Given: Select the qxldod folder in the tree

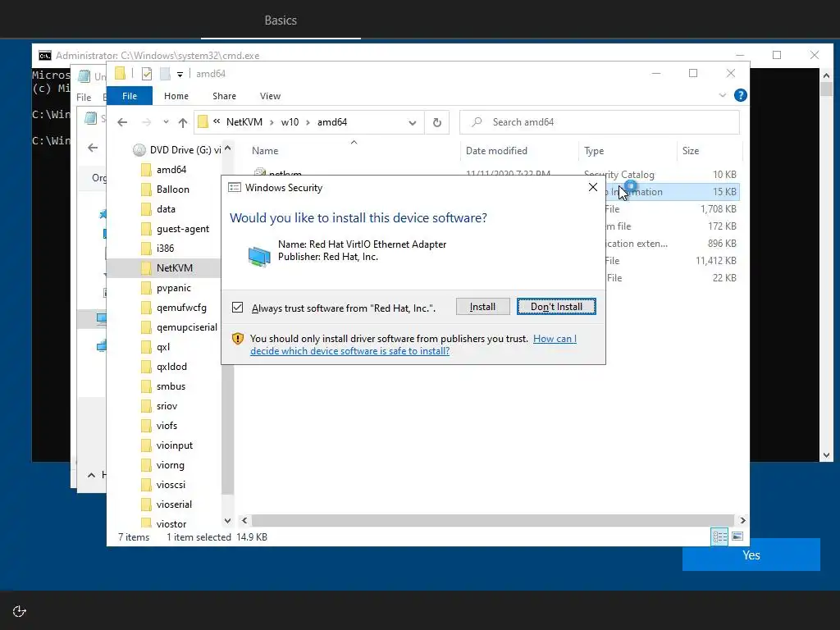Looking at the screenshot, I should 171,367.
